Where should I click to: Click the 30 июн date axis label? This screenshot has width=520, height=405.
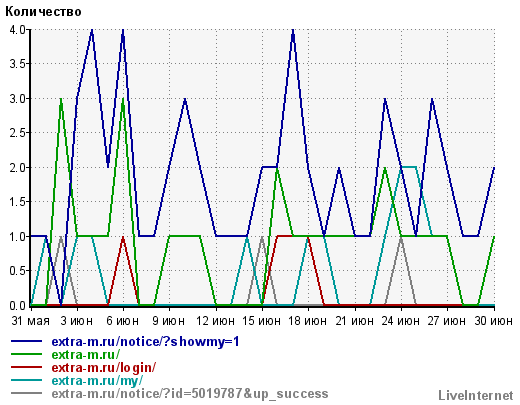[x=493, y=321]
